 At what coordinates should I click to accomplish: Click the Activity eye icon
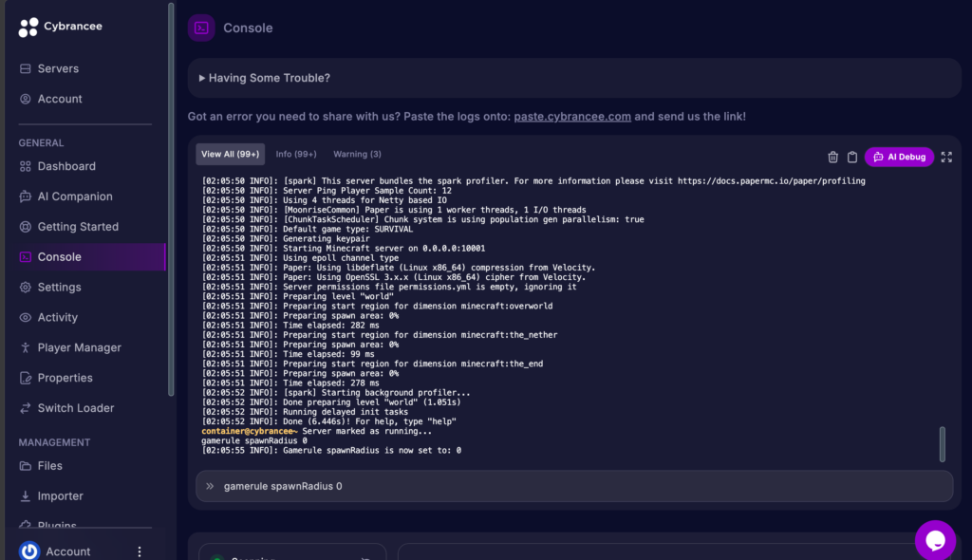coord(26,318)
